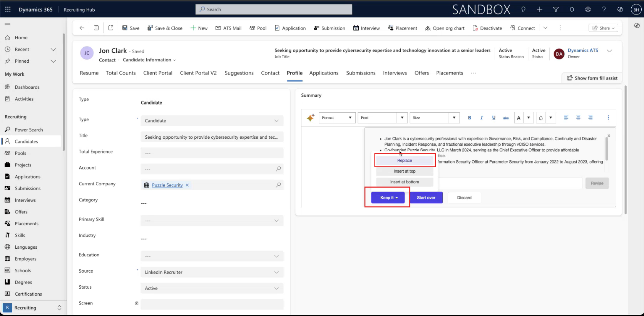
Task: Go back using the arrow button
Action: [82, 28]
